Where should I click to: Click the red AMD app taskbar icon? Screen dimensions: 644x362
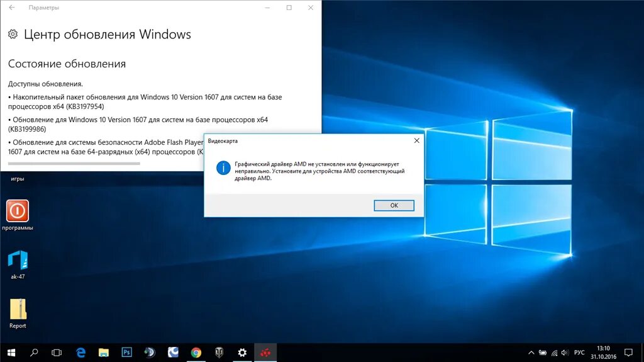pyautogui.click(x=265, y=353)
